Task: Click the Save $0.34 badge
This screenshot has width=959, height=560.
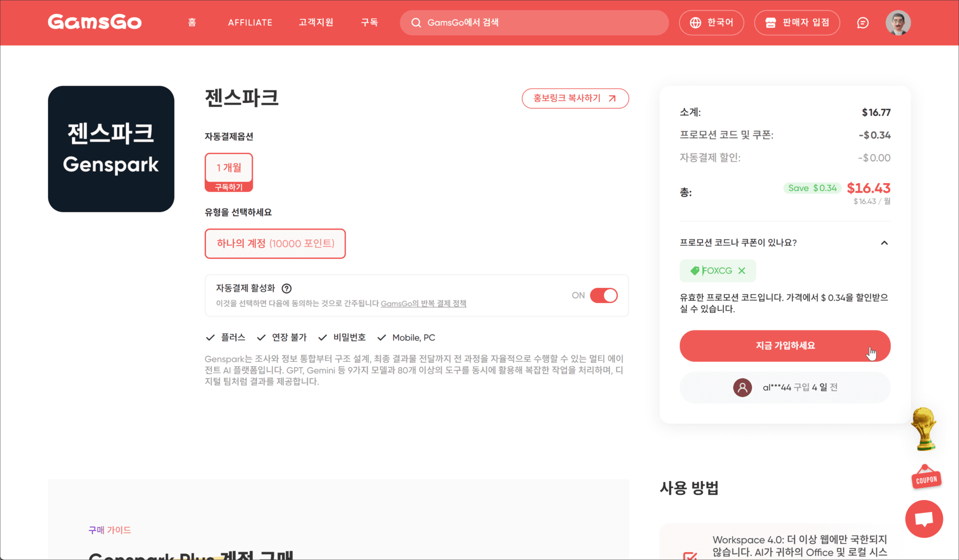Action: coord(812,188)
